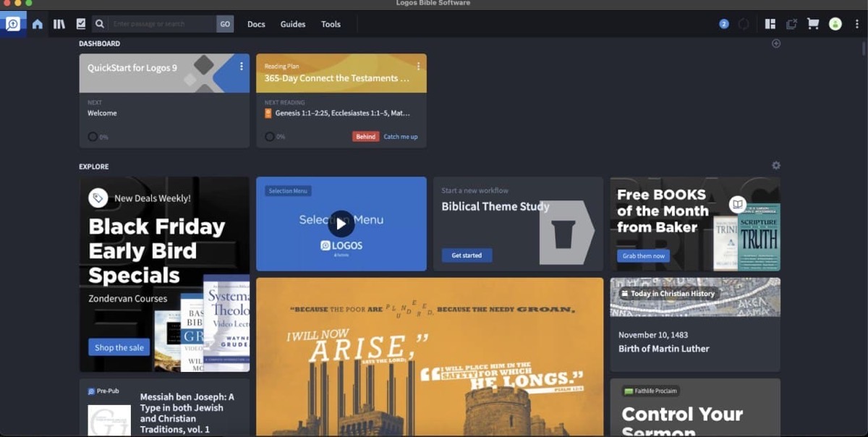Click the Catch me up link
868x437 pixels.
tap(400, 137)
